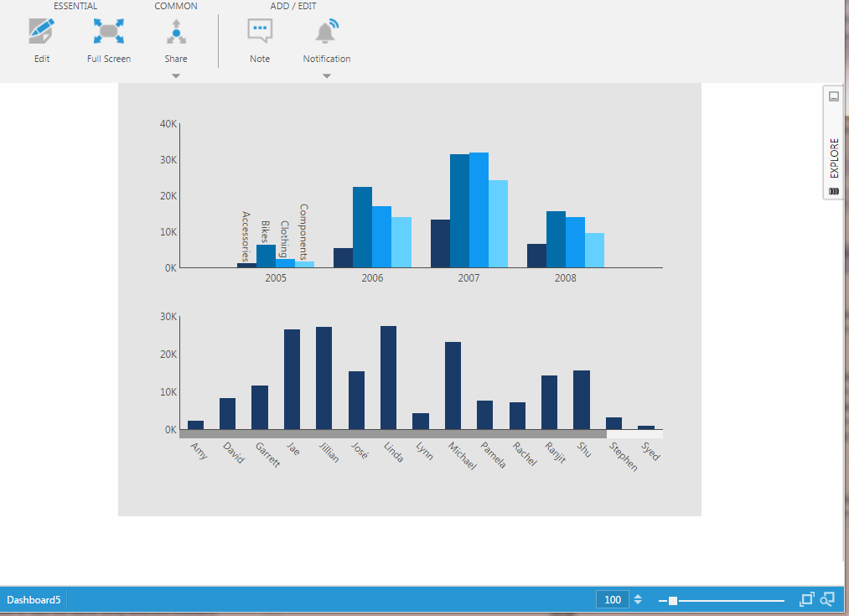Click the fit-to-window icon in status bar
849x616 pixels.
click(x=807, y=599)
